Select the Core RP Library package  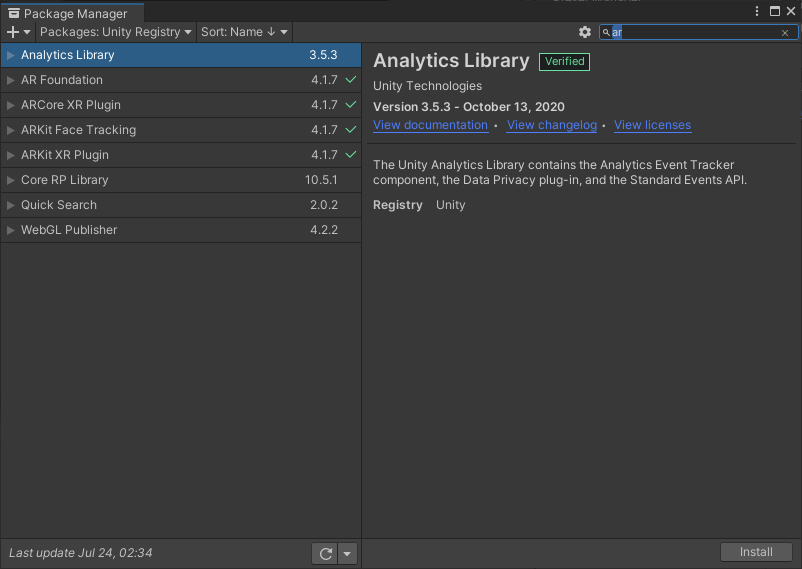181,180
